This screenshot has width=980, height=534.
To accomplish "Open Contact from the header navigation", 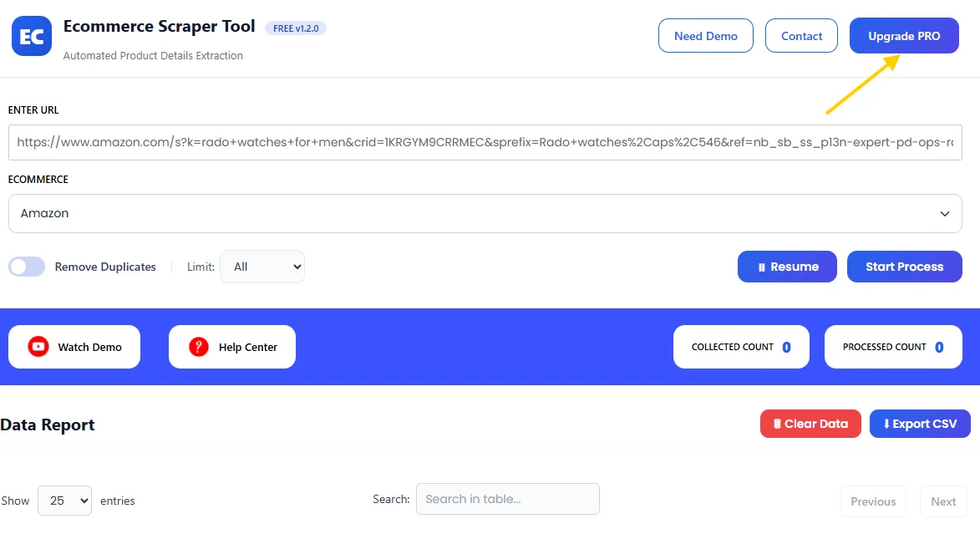I will pyautogui.click(x=800, y=35).
